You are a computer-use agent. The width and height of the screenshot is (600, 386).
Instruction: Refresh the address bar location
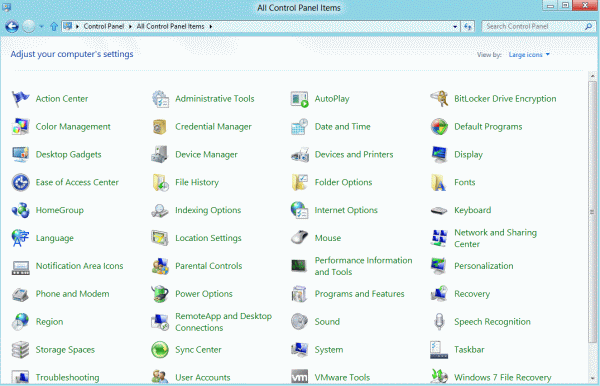pyautogui.click(x=468, y=26)
